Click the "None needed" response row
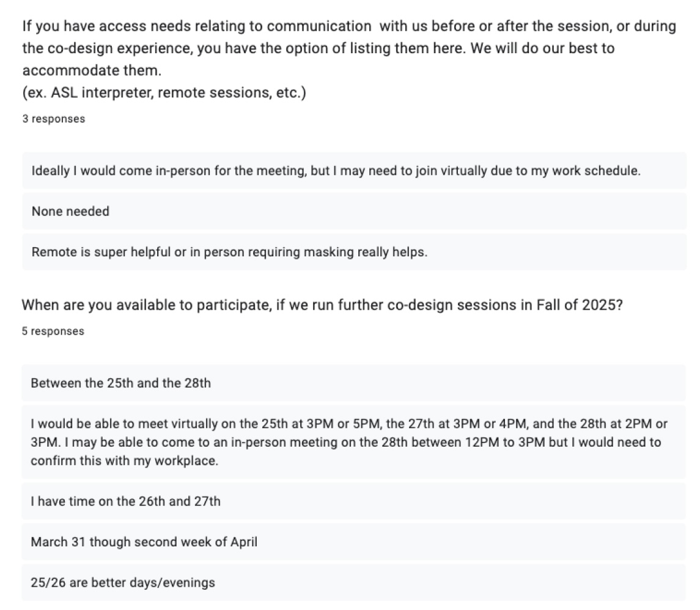Viewport: 700px width, 610px height. pyautogui.click(x=354, y=211)
